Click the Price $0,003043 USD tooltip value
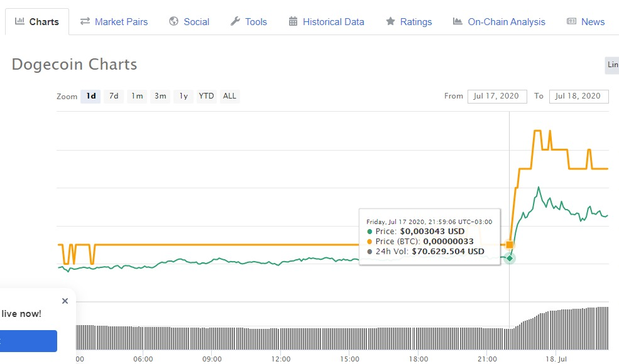619x364 pixels. [432, 232]
